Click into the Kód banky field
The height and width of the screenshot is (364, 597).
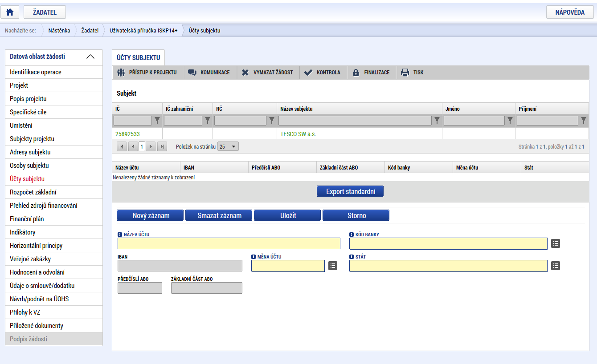pyautogui.click(x=448, y=243)
